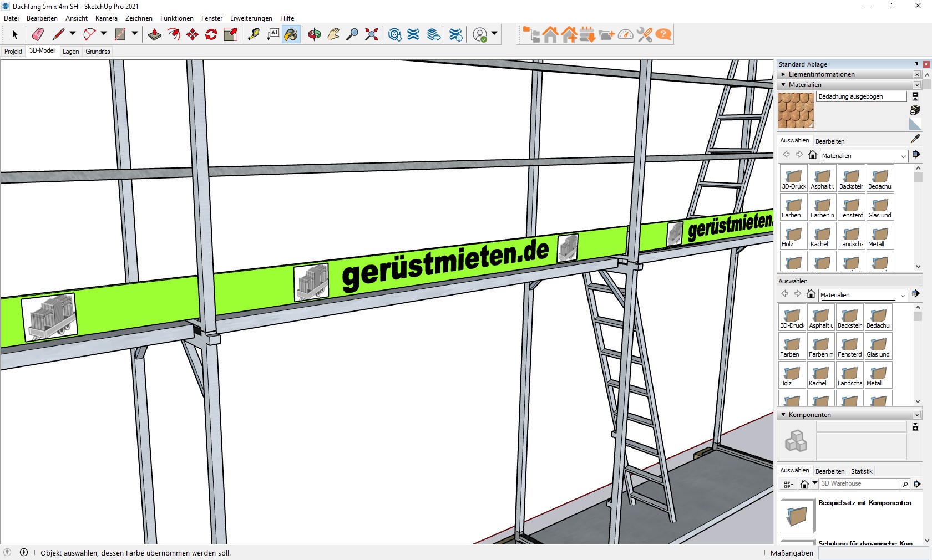Open the Erweiterungen menu
Screen dimensions: 932x560
click(x=251, y=18)
